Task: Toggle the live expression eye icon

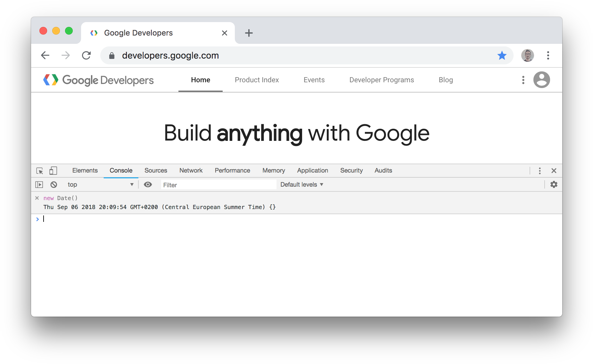Action: 148,184
